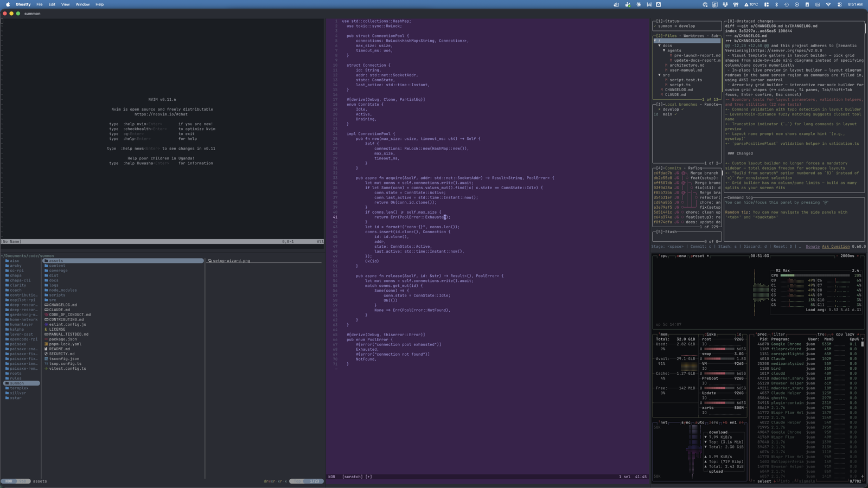The image size is (868, 488).
Task: Click the Dropbox icon in the menu bar
Action: [x=725, y=4]
